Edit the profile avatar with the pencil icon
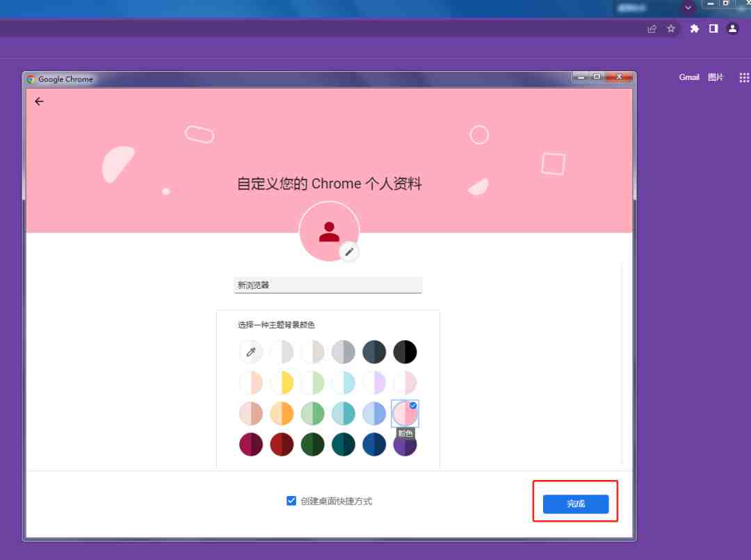This screenshot has width=751, height=560. [349, 252]
